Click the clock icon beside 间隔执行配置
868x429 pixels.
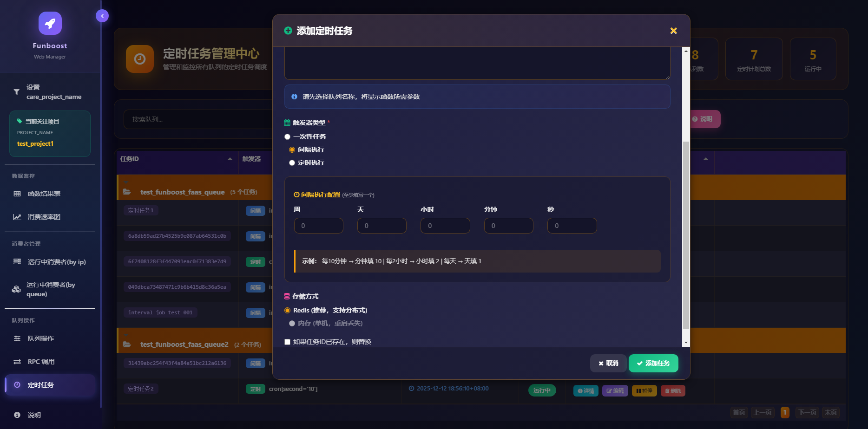click(296, 195)
